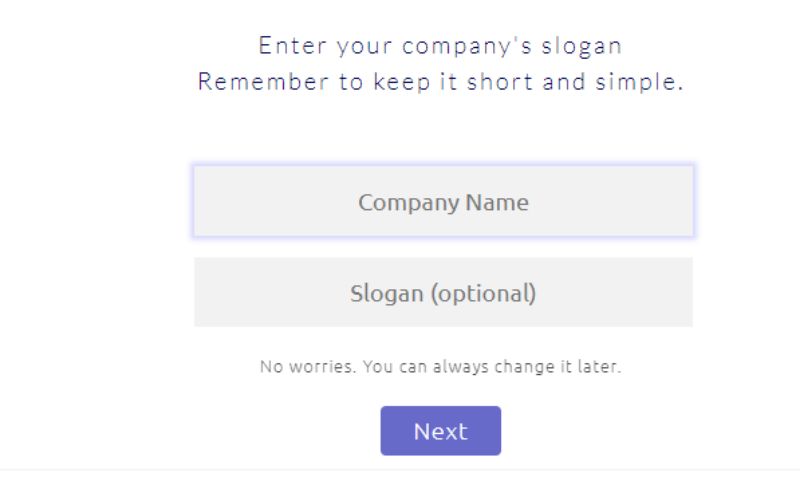Image resolution: width=800 pixels, height=477 pixels.
Task: Submit the form with the Next button
Action: point(440,431)
